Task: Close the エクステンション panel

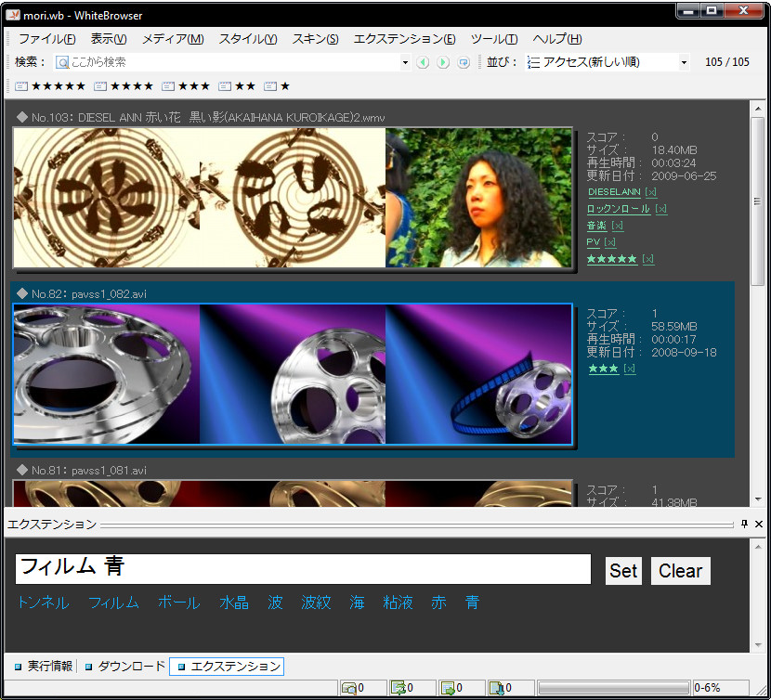Action: click(x=759, y=524)
